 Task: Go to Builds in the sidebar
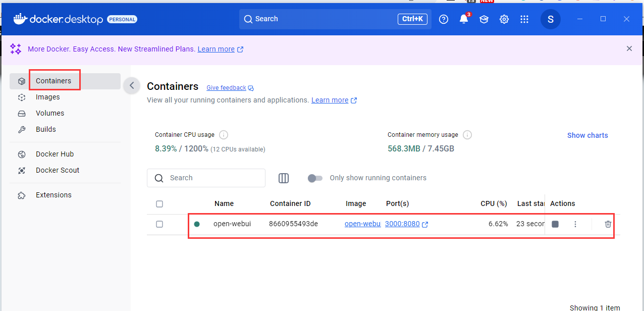pyautogui.click(x=65, y=129)
